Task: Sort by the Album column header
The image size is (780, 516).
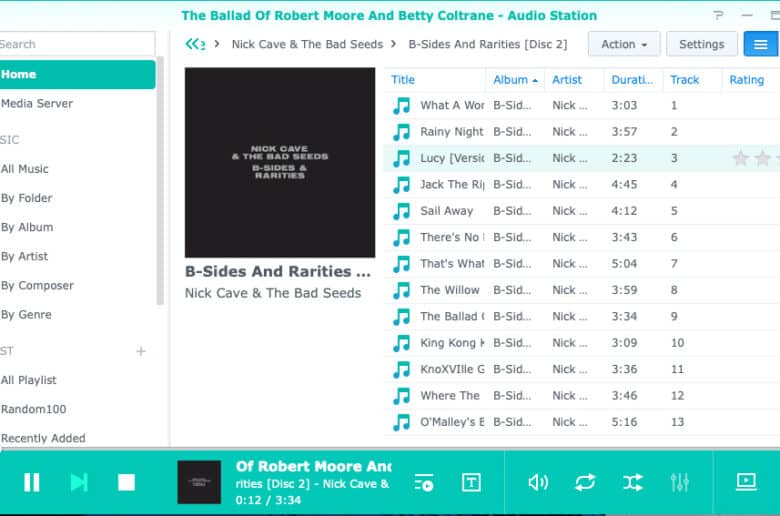Action: tap(515, 80)
